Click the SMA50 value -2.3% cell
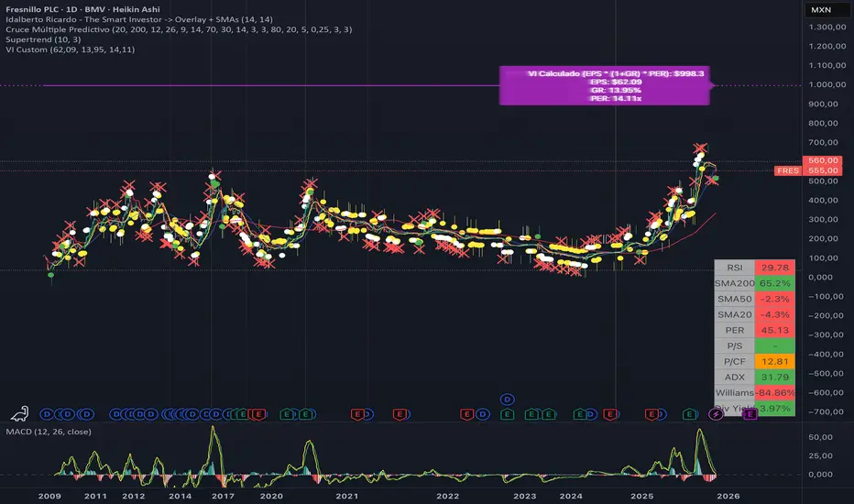Image resolution: width=854 pixels, height=504 pixels. [774, 299]
